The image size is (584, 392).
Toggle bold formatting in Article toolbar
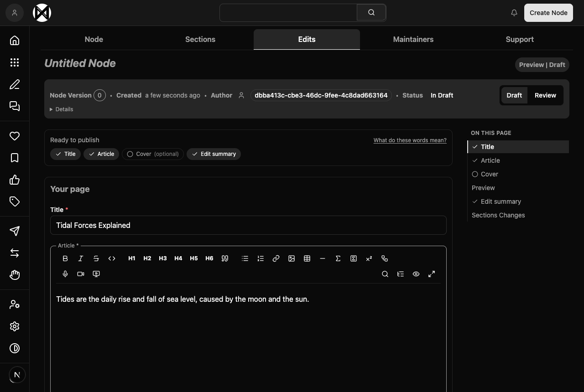point(65,258)
